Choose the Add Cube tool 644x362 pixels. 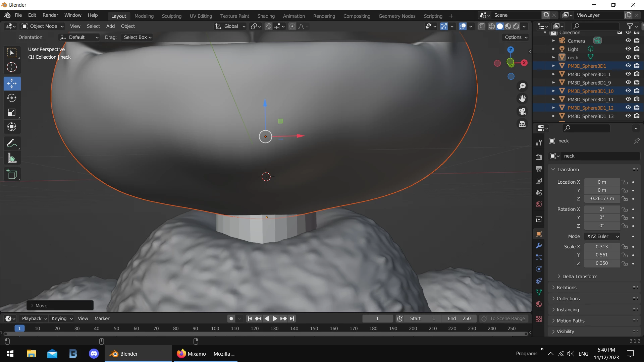[12, 174]
